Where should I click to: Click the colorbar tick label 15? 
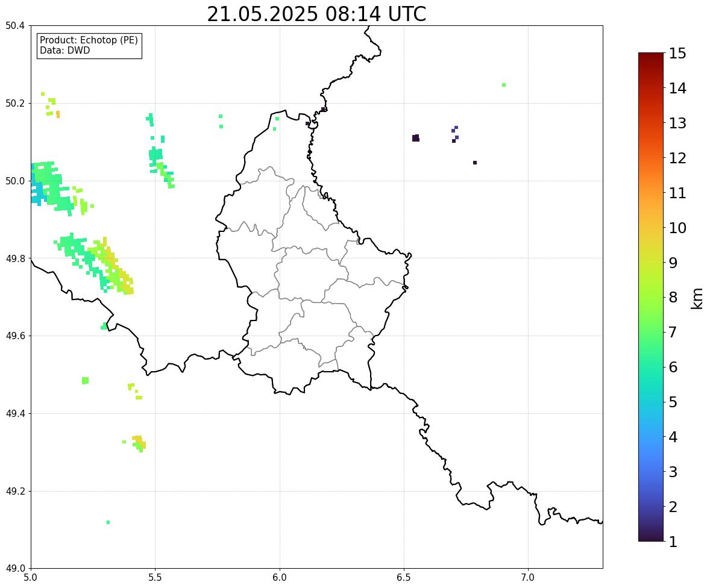[677, 54]
